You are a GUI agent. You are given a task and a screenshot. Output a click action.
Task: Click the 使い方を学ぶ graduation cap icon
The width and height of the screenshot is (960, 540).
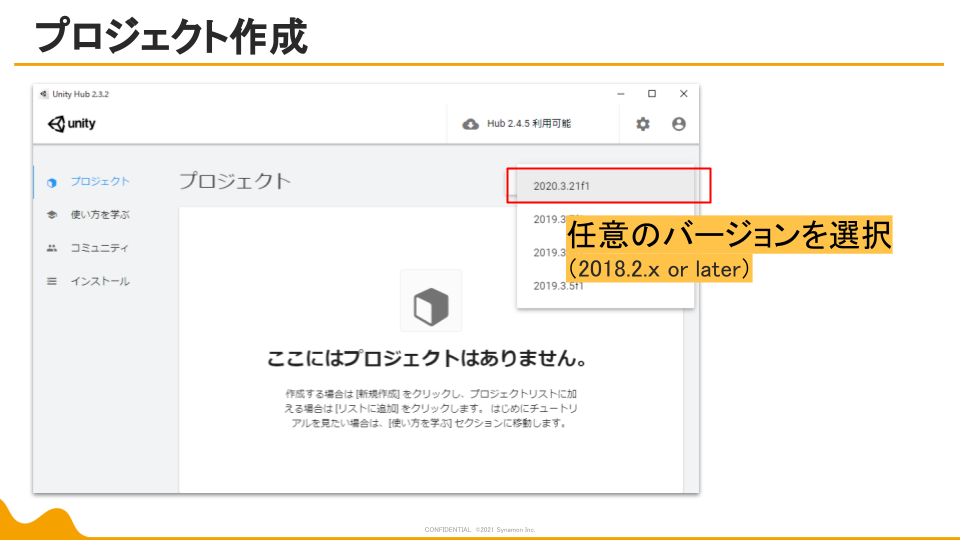[51, 215]
